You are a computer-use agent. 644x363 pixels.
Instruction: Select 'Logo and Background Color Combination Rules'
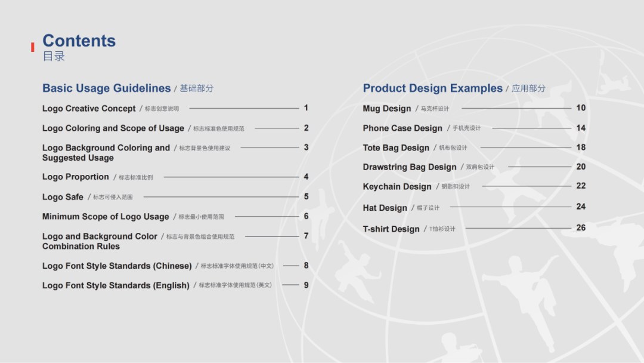pos(100,241)
